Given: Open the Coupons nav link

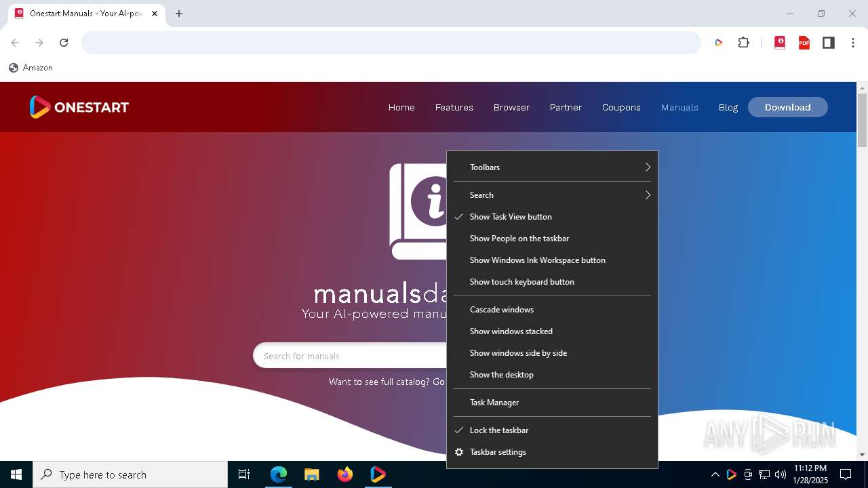Looking at the screenshot, I should [x=621, y=107].
